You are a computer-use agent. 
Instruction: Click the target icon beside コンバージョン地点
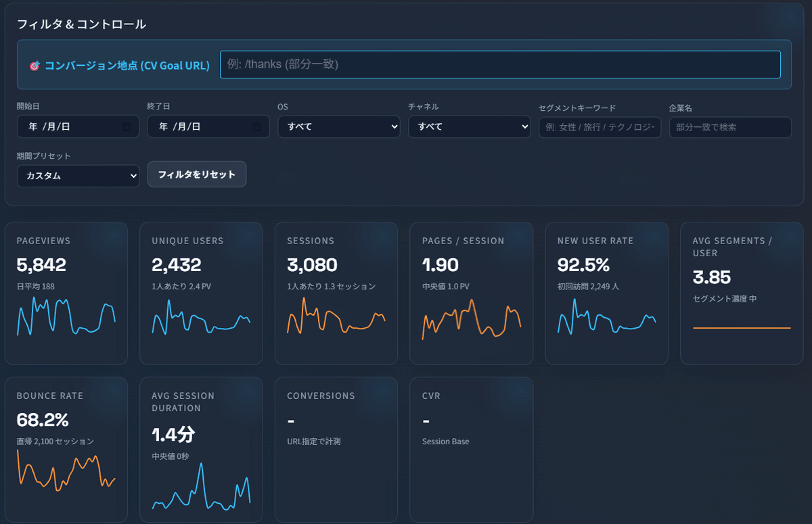(35, 66)
